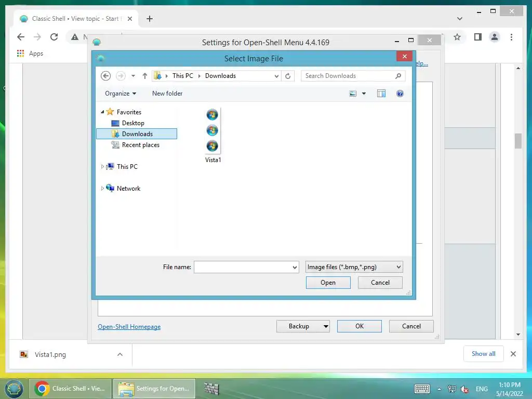Open Vista1.png download options chevron

tap(120, 354)
